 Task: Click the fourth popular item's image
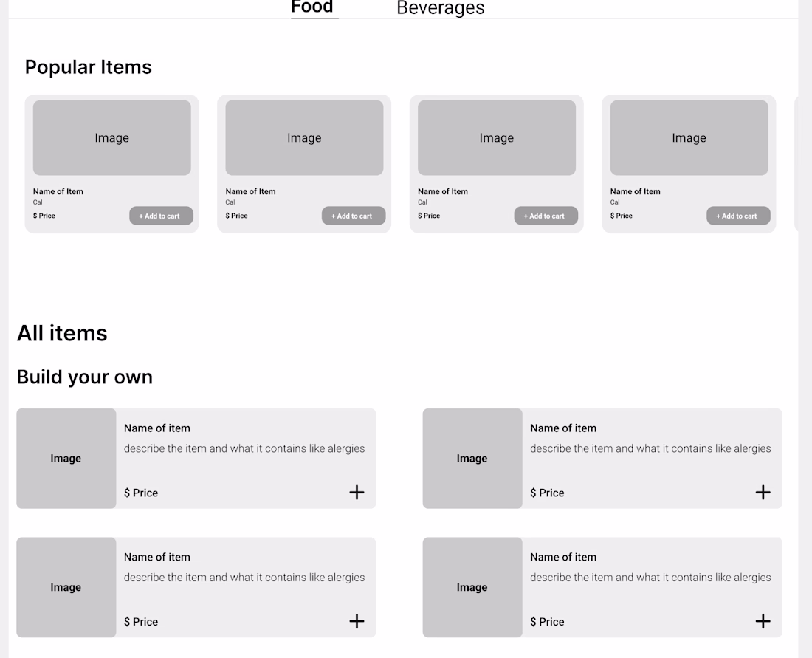pyautogui.click(x=689, y=138)
